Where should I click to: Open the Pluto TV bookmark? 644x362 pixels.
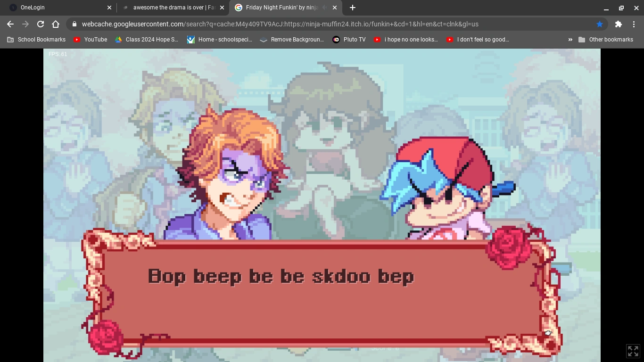[x=349, y=40]
